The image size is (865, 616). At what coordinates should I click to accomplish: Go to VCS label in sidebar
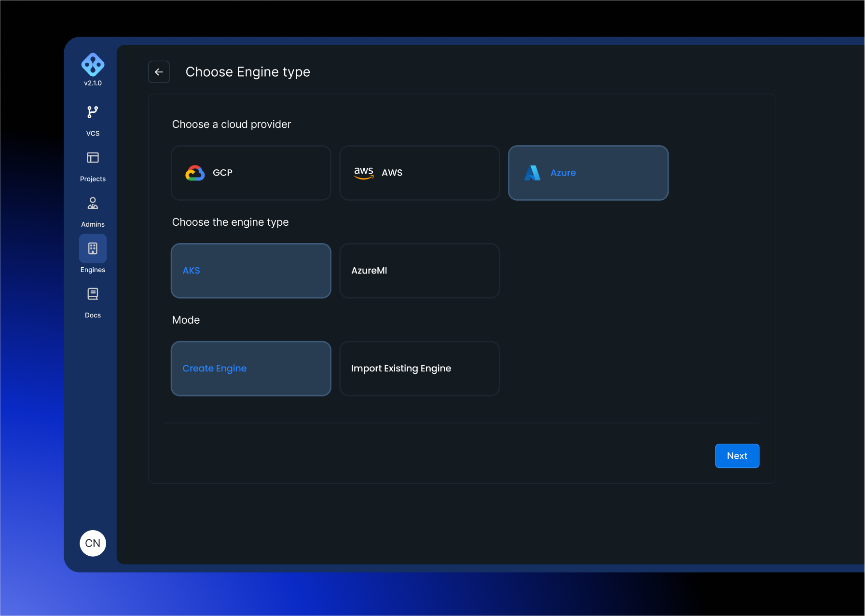point(93,134)
